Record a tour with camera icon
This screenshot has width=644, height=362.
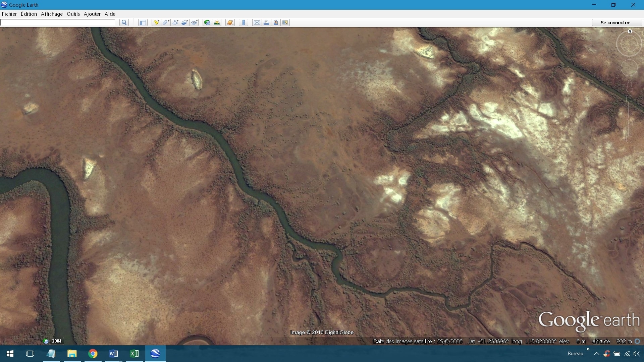point(194,22)
